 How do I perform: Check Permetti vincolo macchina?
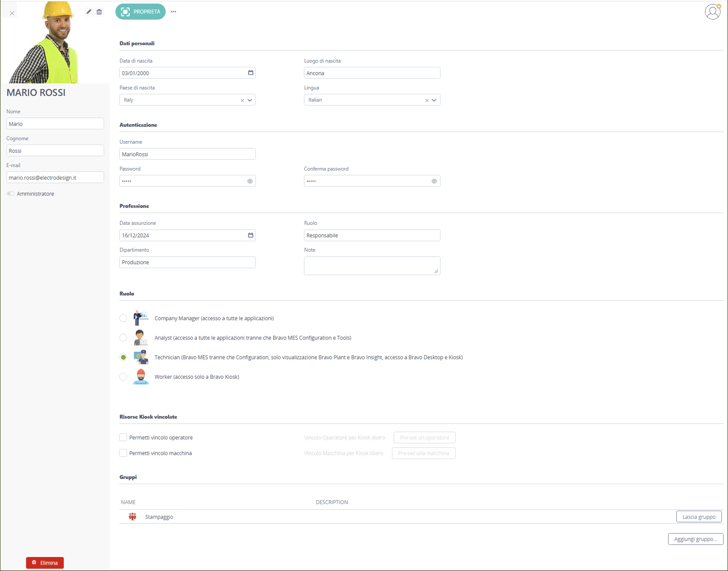pos(123,453)
